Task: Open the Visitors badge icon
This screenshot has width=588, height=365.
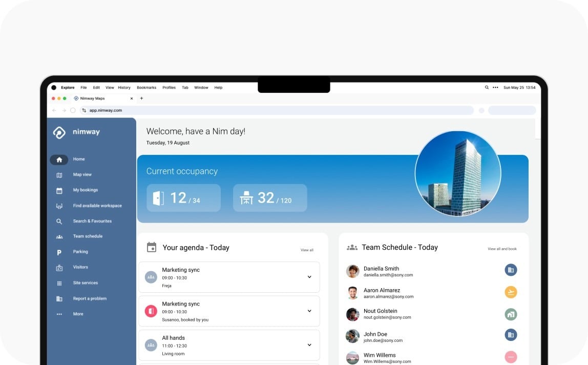Action: 59,268
